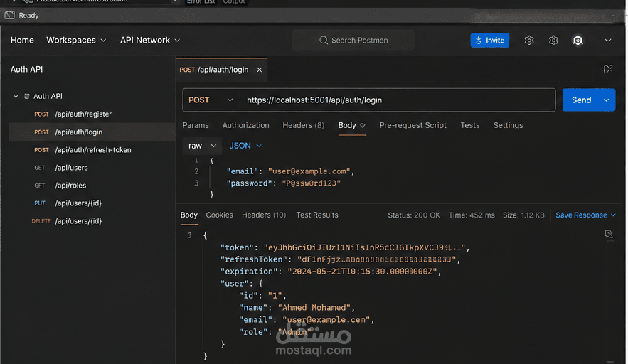Open the raw body type dropdown
This screenshot has height=364, width=628.
point(202,146)
